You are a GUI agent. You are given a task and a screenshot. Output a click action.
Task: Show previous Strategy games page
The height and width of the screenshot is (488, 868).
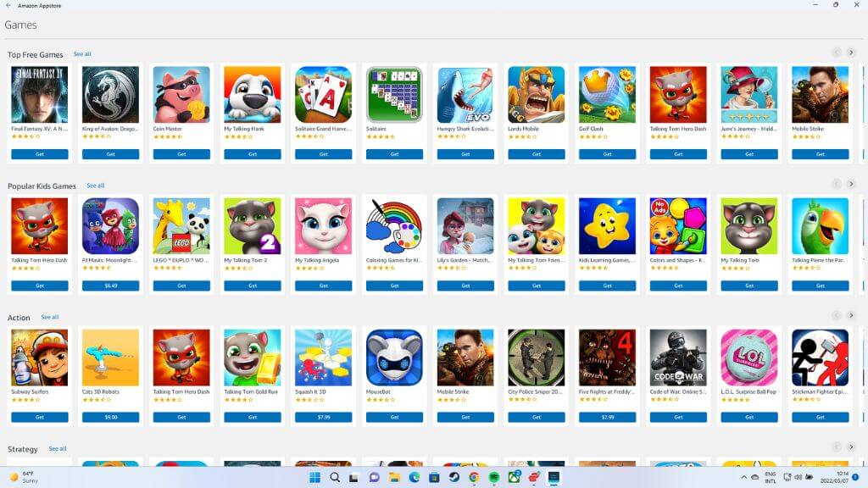(x=837, y=446)
